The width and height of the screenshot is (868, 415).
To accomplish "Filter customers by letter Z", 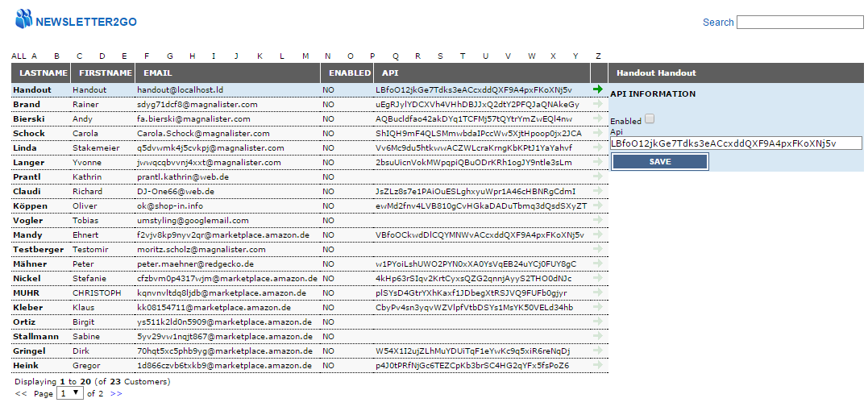I will [x=598, y=56].
